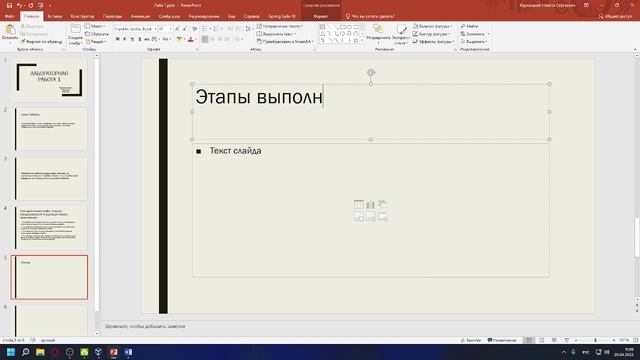Select slide 1 thumbnail Лабораторная работа 1
This screenshot has width=640, height=360.
coord(49,80)
